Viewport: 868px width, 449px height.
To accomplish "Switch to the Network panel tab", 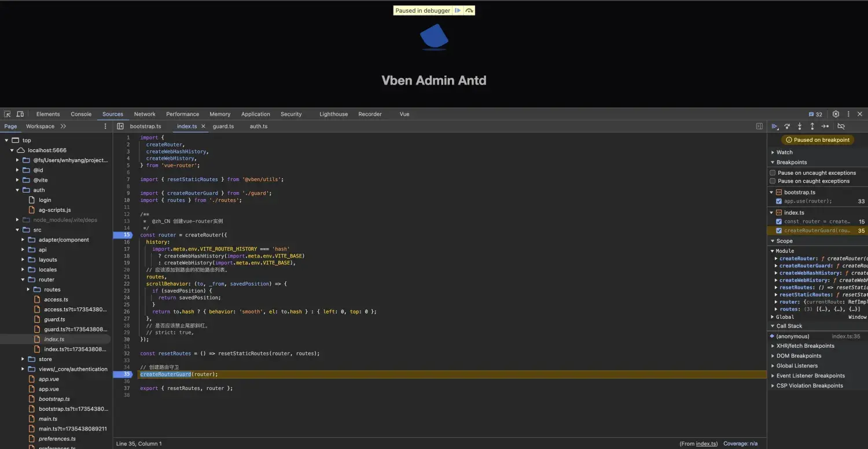I will 145,114.
